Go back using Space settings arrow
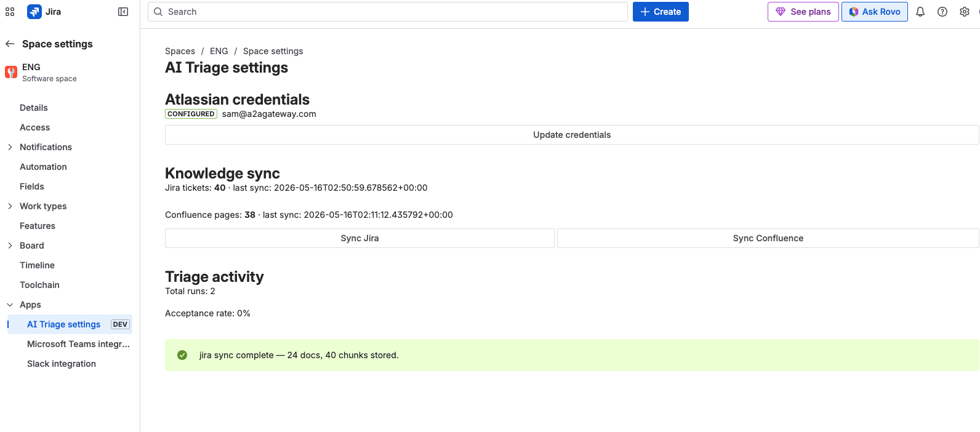Screen dimensions: 980x432 point(10,44)
